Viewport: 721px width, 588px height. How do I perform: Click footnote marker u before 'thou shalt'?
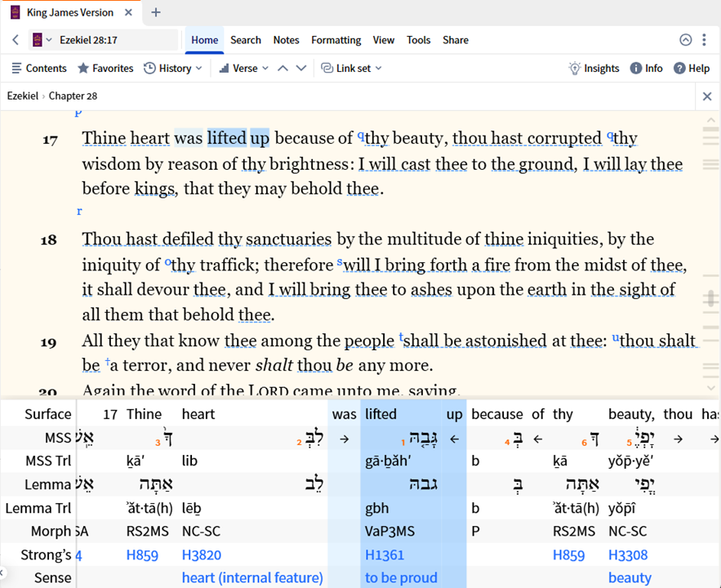click(615, 338)
